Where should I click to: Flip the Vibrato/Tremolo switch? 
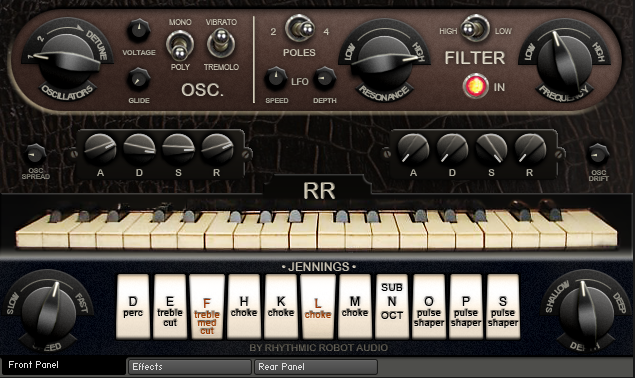pyautogui.click(x=221, y=44)
